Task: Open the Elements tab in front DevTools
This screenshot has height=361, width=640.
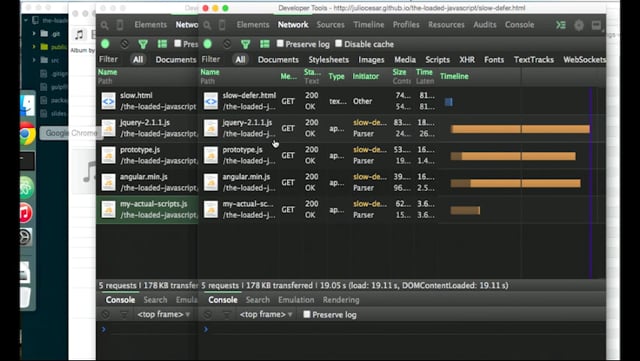Action: (253, 25)
